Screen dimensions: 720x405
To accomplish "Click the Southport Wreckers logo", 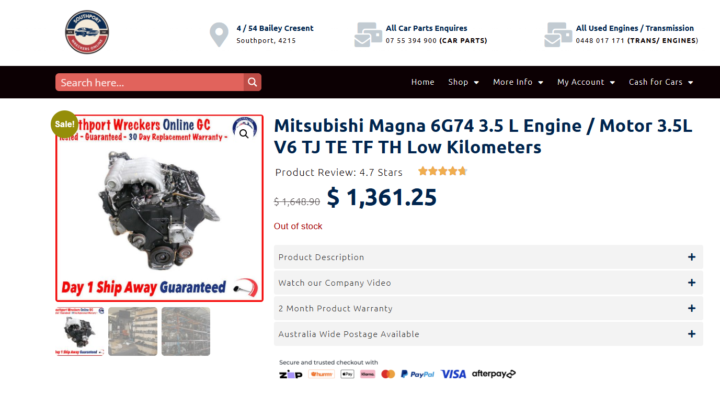I will pos(87,32).
